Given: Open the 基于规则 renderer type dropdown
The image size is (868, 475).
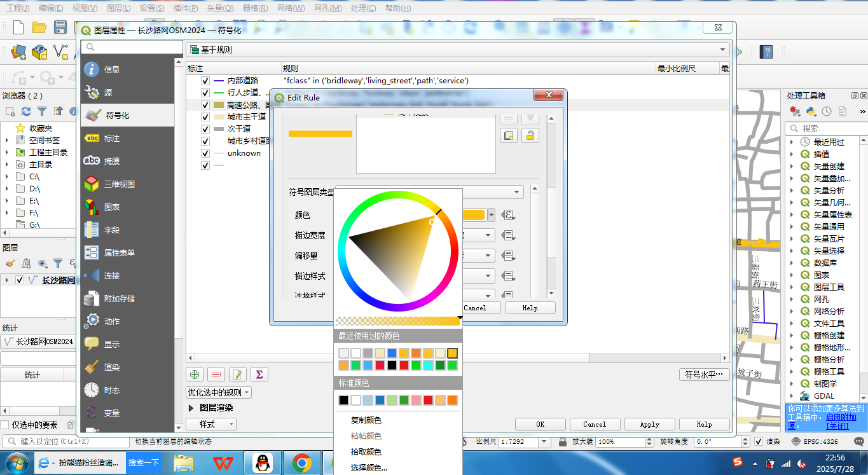Looking at the screenshot, I should 458,50.
